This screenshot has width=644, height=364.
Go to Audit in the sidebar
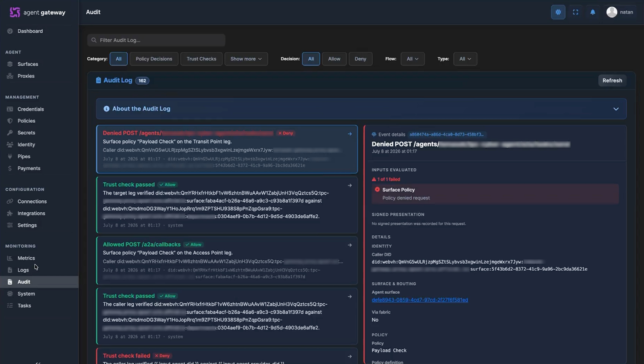coord(39,282)
